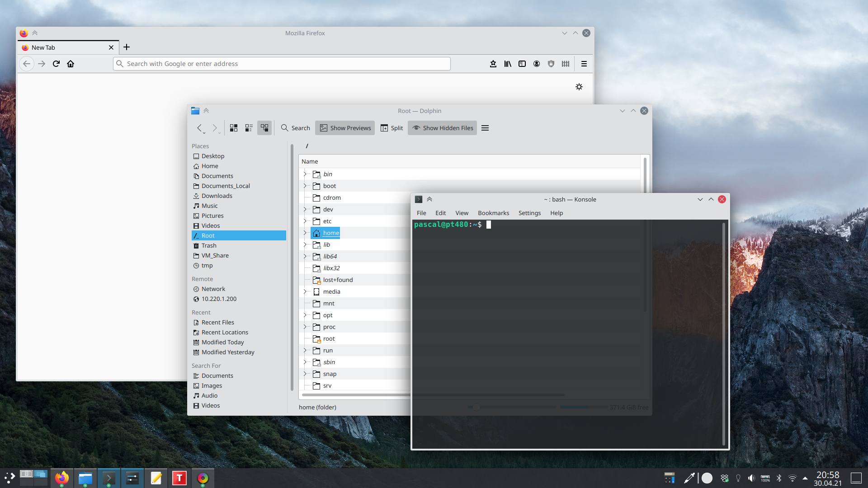Image resolution: width=868 pixels, height=488 pixels.
Task: Open Dolphin hamburger control menu
Action: point(485,128)
